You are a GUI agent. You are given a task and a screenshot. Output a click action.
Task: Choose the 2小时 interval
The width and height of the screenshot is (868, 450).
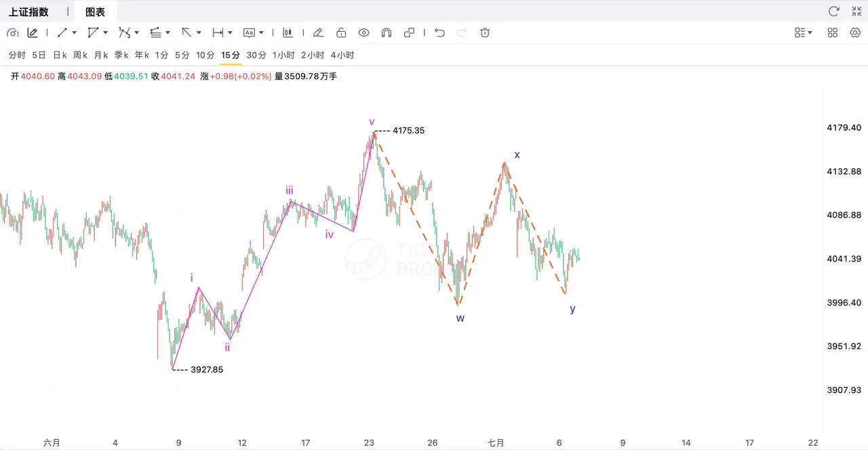313,55
